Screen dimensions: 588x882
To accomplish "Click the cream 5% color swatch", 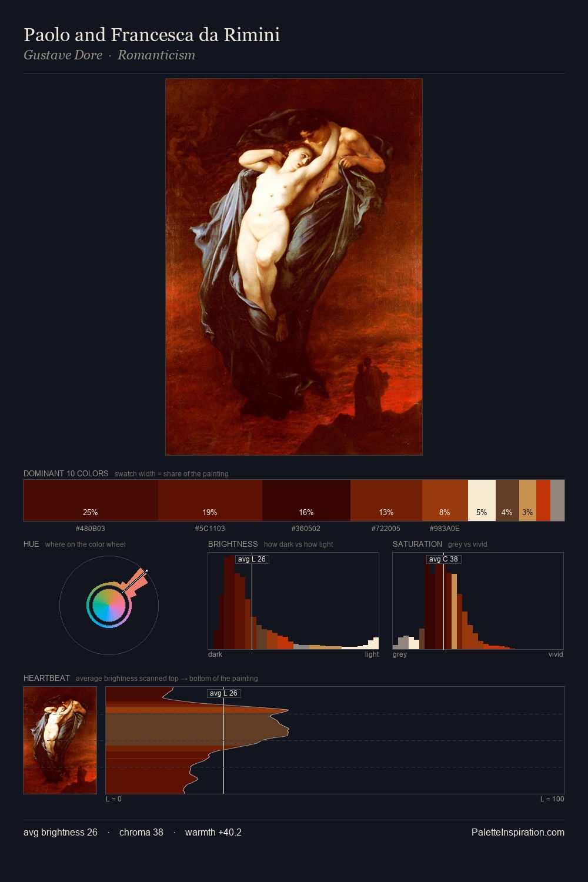I will pos(482,500).
